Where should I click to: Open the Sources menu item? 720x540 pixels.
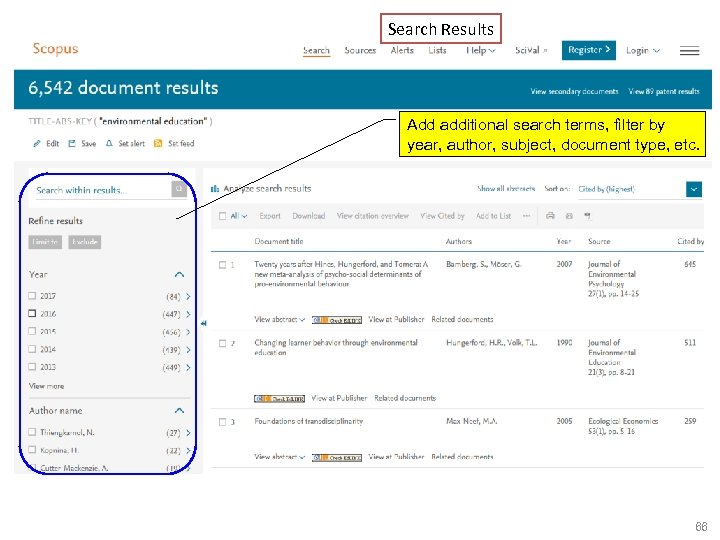[x=360, y=51]
